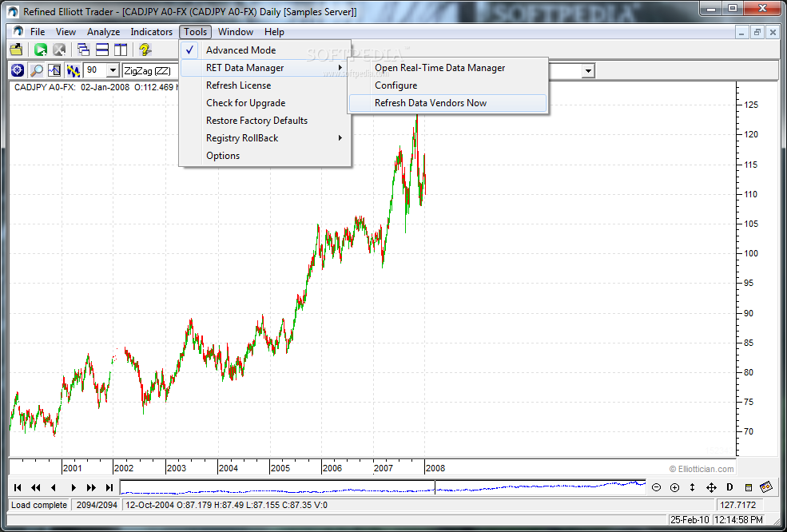Click the gray disconnect X icon
The height and width of the screenshot is (532, 787).
pos(59,50)
